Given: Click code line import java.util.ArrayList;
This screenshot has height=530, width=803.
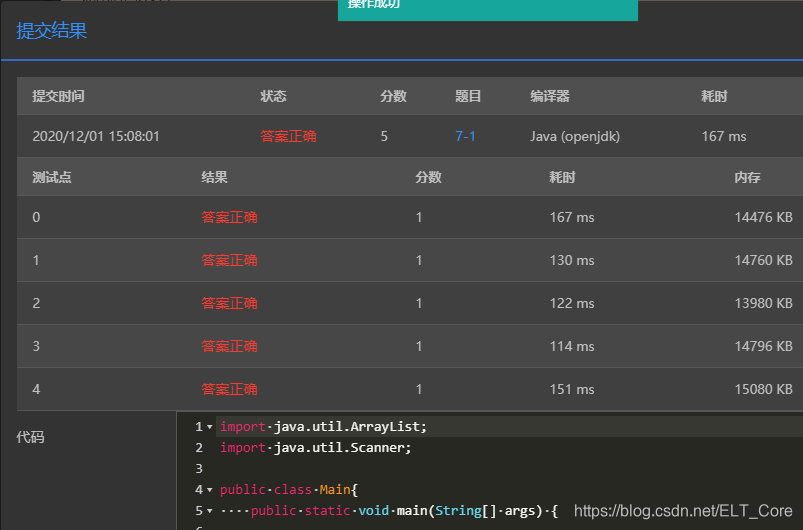Looking at the screenshot, I should 323,427.
